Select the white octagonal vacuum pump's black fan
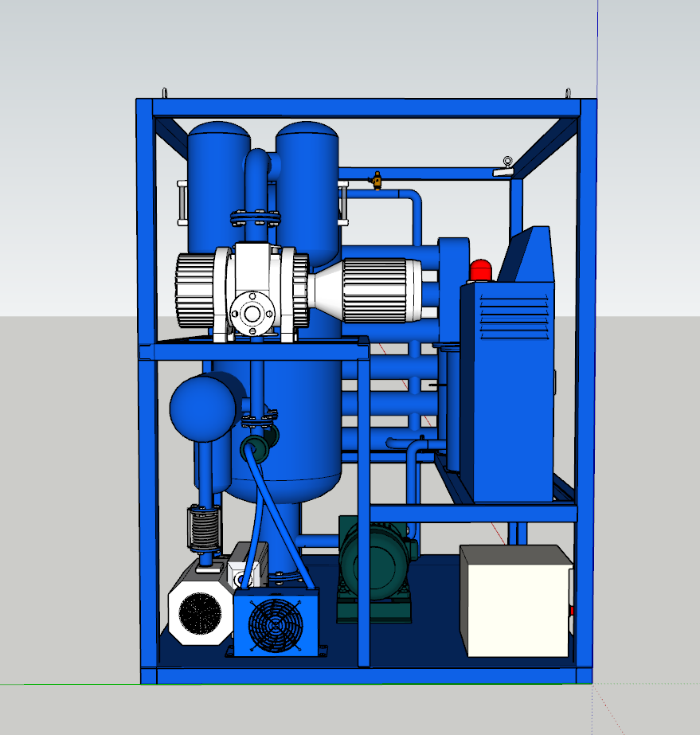The height and width of the screenshot is (735, 700). pyautogui.click(x=200, y=612)
